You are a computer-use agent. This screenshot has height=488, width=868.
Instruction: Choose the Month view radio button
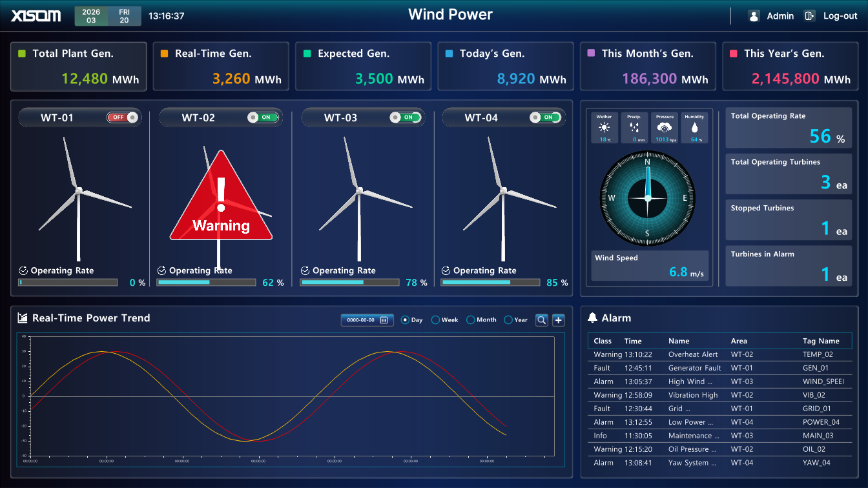click(x=470, y=320)
